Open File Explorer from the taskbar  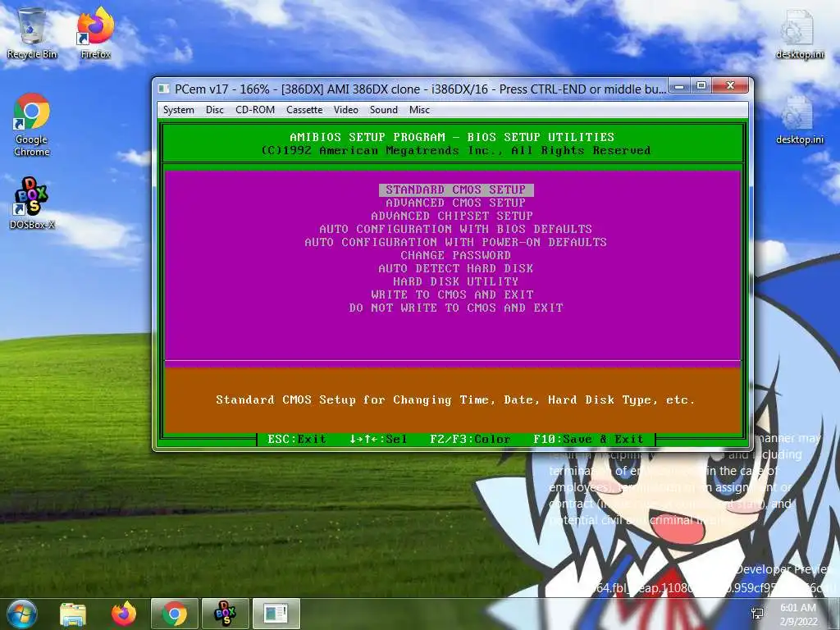[73, 614]
